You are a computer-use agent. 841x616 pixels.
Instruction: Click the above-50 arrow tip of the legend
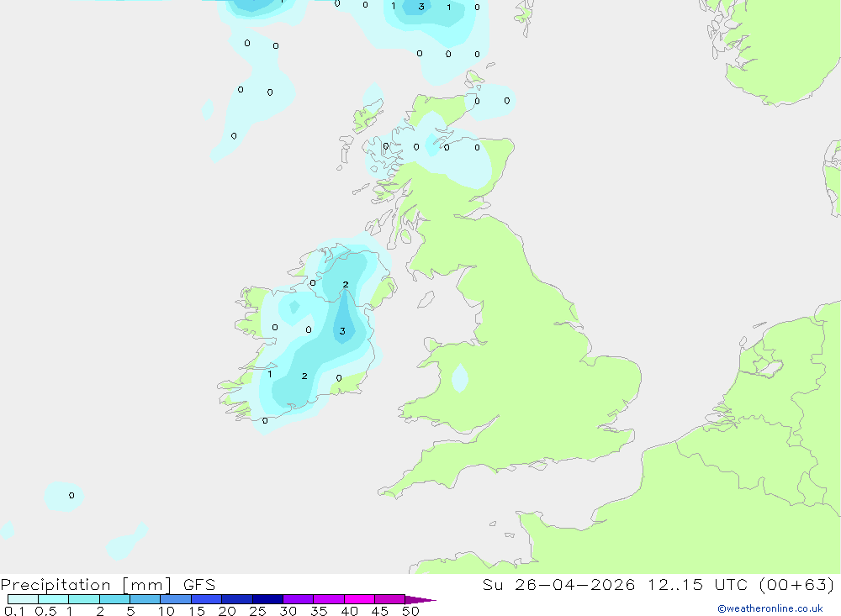tap(420, 599)
